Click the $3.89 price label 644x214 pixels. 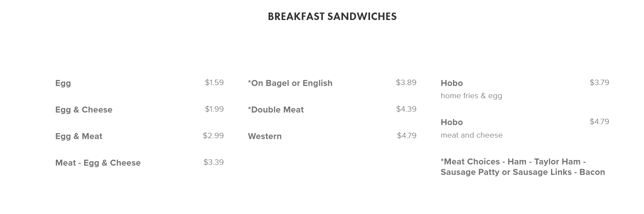pyautogui.click(x=406, y=83)
